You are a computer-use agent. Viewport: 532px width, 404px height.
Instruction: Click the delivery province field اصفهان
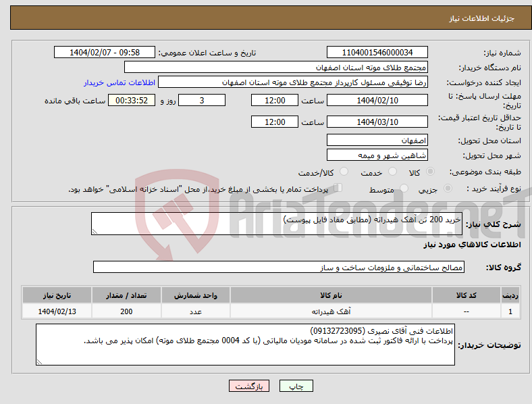[x=377, y=140]
